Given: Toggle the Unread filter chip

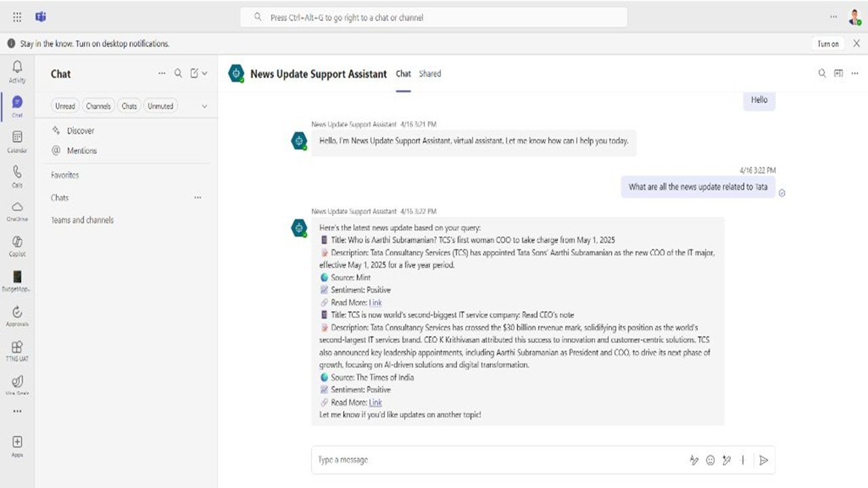Looking at the screenshot, I should 65,106.
